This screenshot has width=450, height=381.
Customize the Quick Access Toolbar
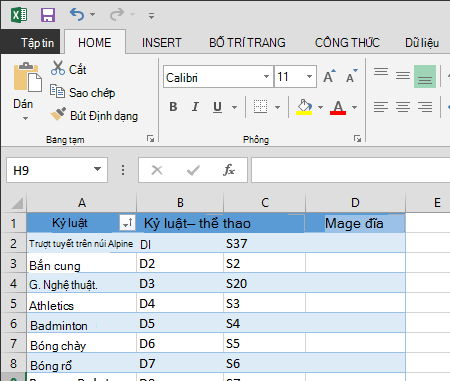(151, 15)
